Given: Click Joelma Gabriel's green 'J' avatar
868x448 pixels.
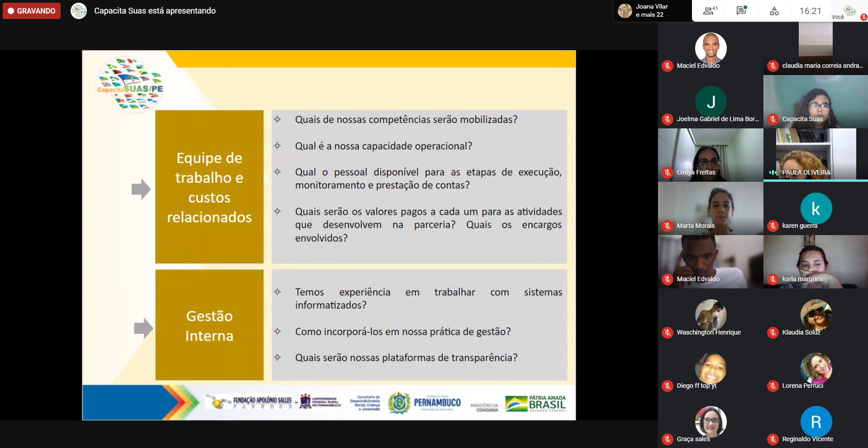Looking at the screenshot, I should pos(711,102).
